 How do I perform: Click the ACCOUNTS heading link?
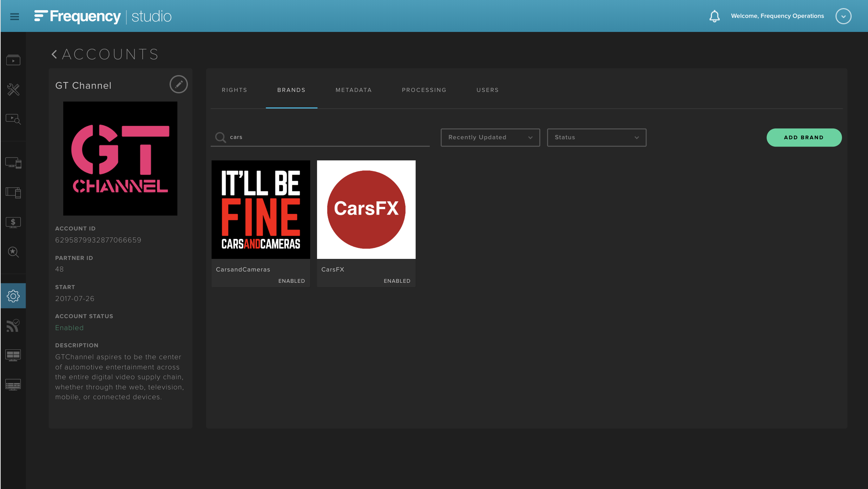[110, 54]
